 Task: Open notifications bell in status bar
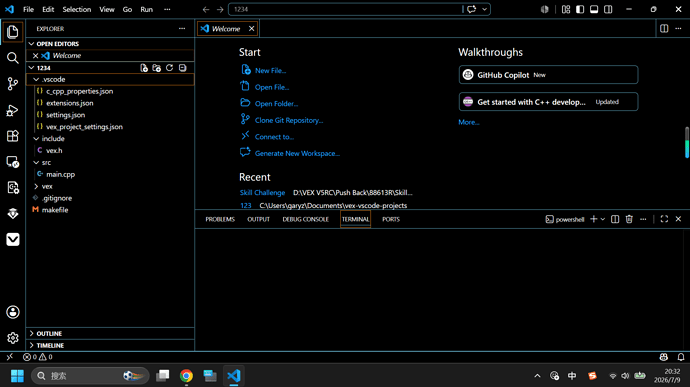point(681,357)
